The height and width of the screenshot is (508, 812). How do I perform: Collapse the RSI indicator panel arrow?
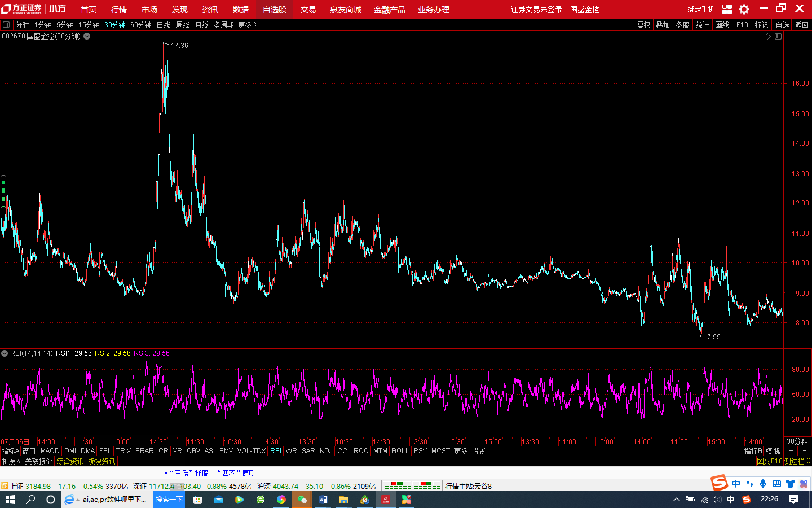5,353
